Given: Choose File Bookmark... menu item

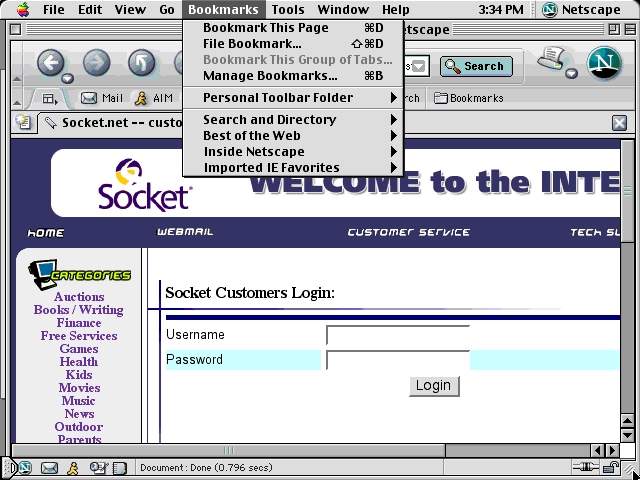Looking at the screenshot, I should (x=293, y=44).
